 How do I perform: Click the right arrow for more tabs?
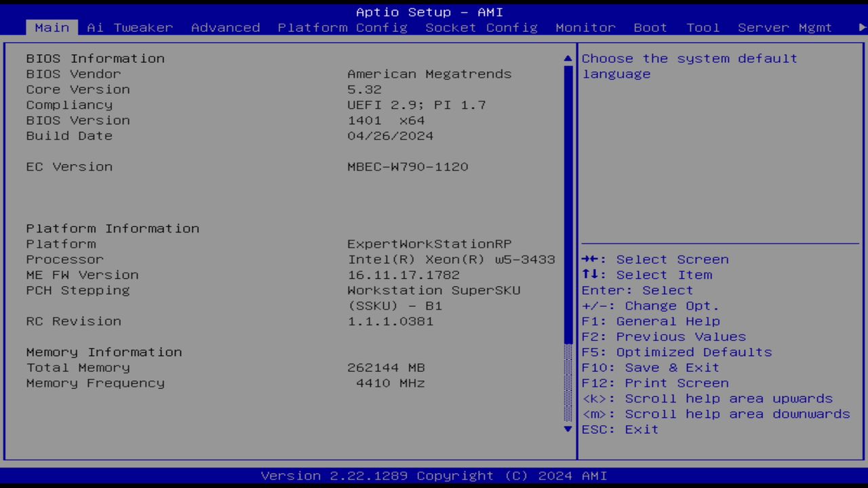click(863, 28)
